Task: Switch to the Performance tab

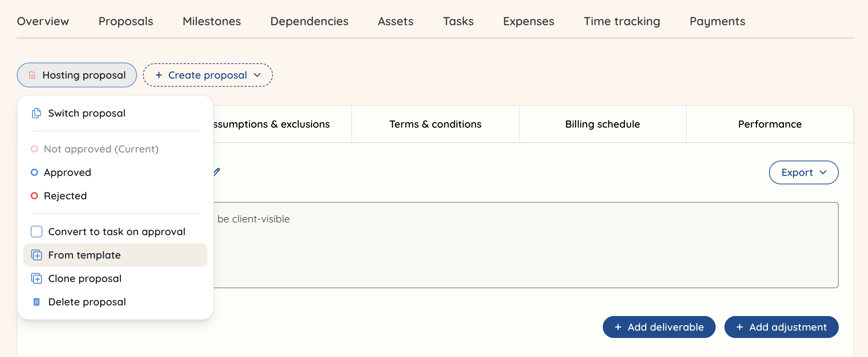Action: click(769, 124)
